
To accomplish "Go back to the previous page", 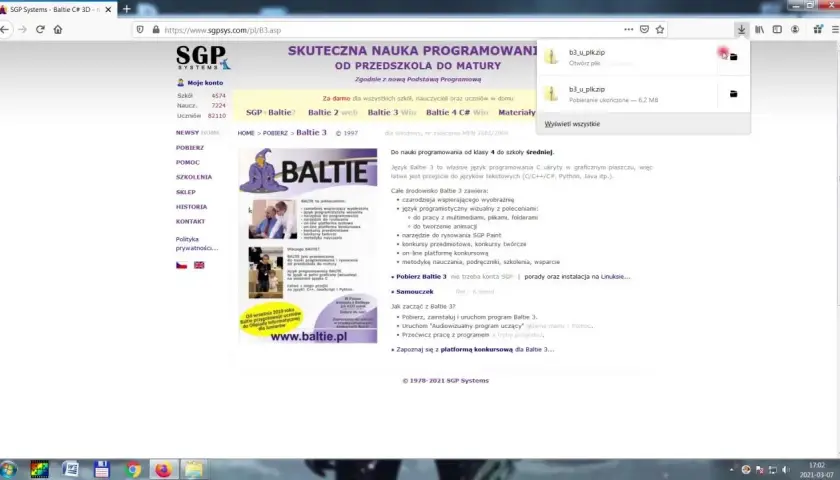I will pos(4,29).
